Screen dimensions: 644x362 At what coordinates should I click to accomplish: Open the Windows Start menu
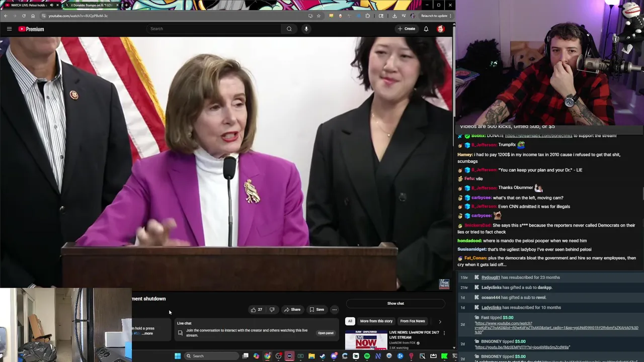178,356
